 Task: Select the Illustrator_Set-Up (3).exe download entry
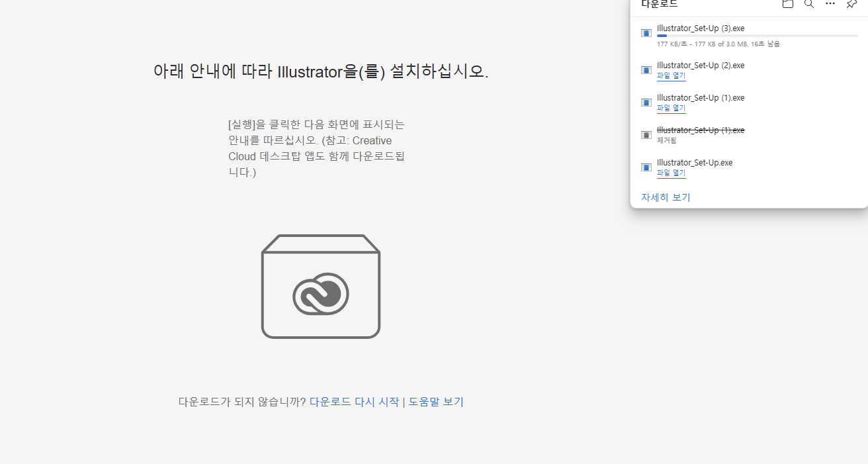click(700, 28)
